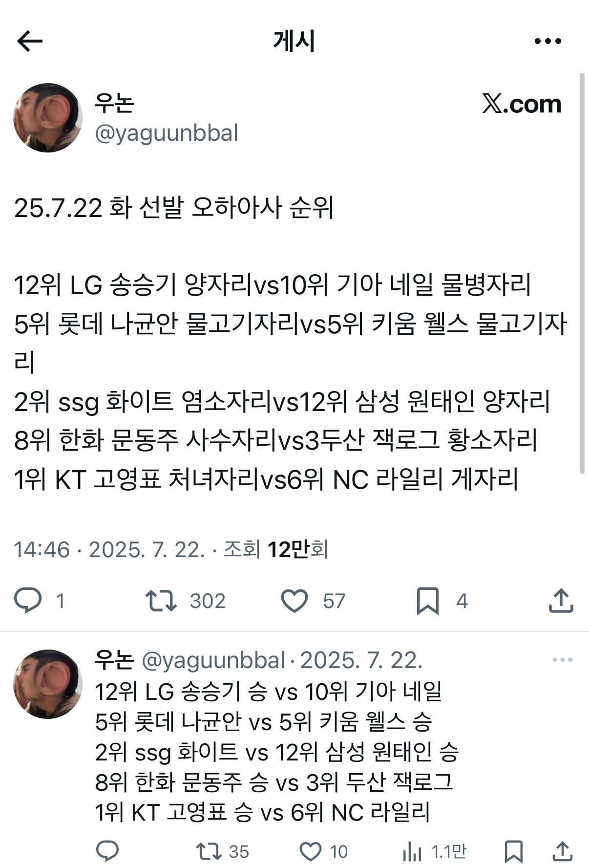
Task: Repost the reply showing 35 reposts
Action: coord(209,851)
